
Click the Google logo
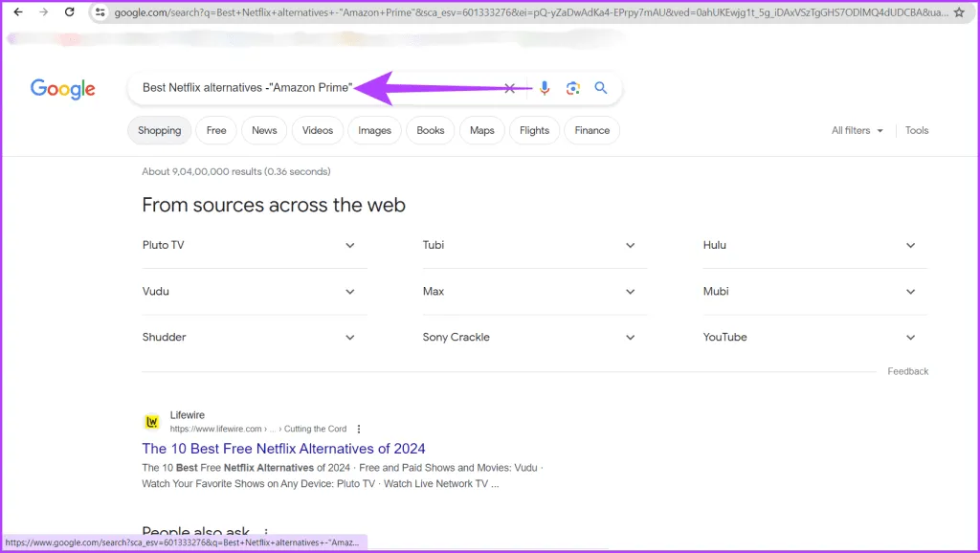(x=63, y=89)
